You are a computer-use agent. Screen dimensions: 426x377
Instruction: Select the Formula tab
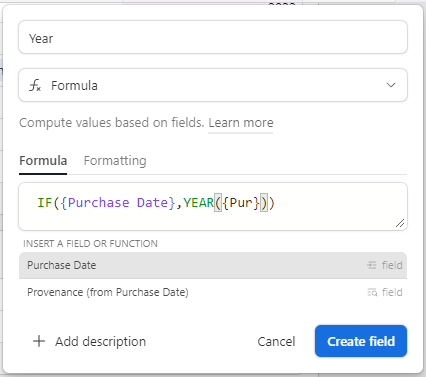(x=43, y=161)
